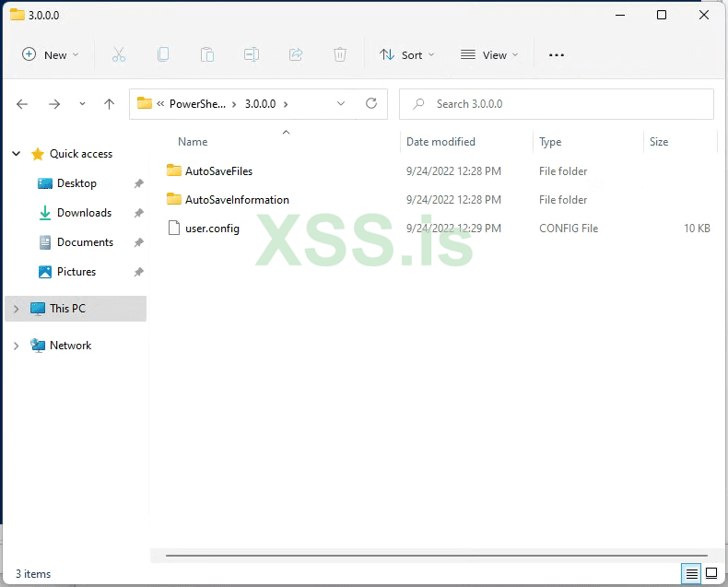Click the Cut scissors icon
This screenshot has width=728, height=587.
click(119, 54)
